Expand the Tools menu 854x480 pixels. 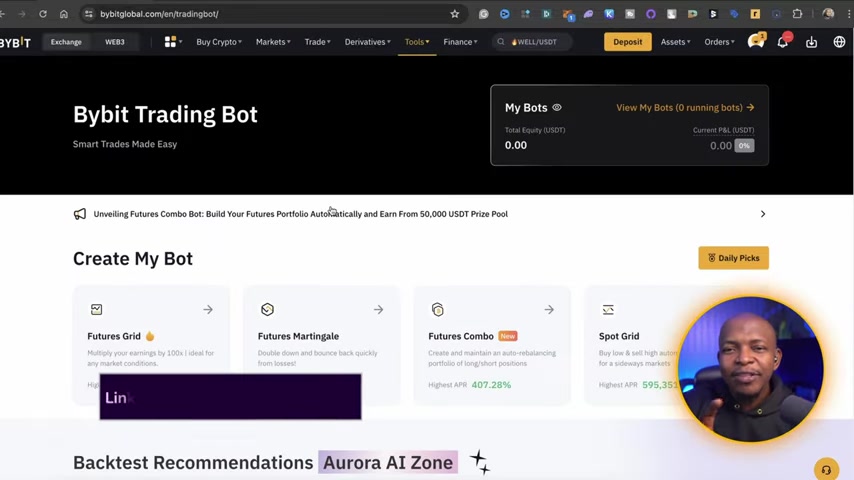tap(417, 42)
